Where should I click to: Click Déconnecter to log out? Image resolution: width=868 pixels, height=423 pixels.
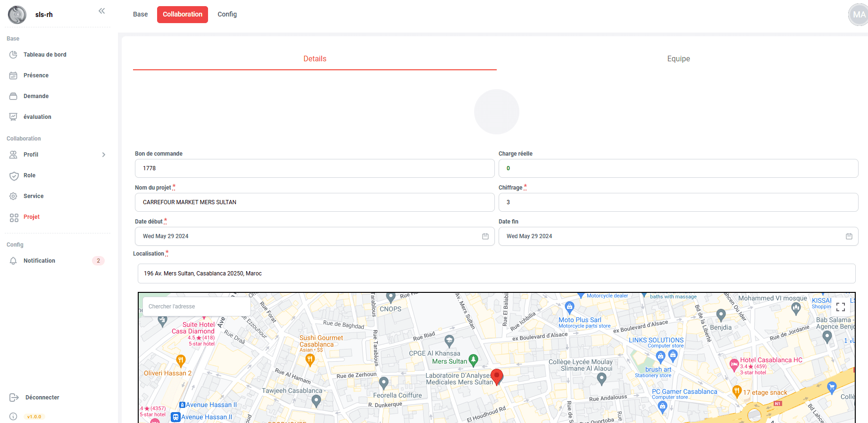tap(42, 398)
